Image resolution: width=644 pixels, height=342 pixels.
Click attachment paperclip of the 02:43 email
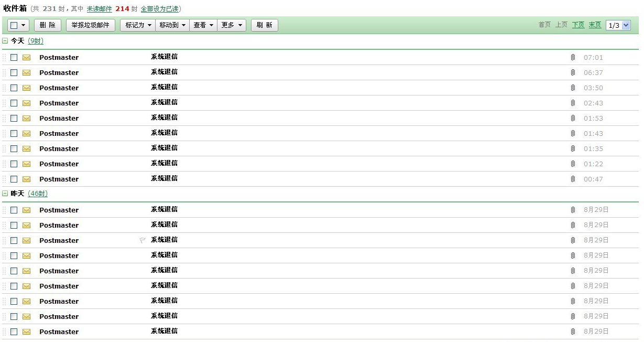[x=573, y=103]
